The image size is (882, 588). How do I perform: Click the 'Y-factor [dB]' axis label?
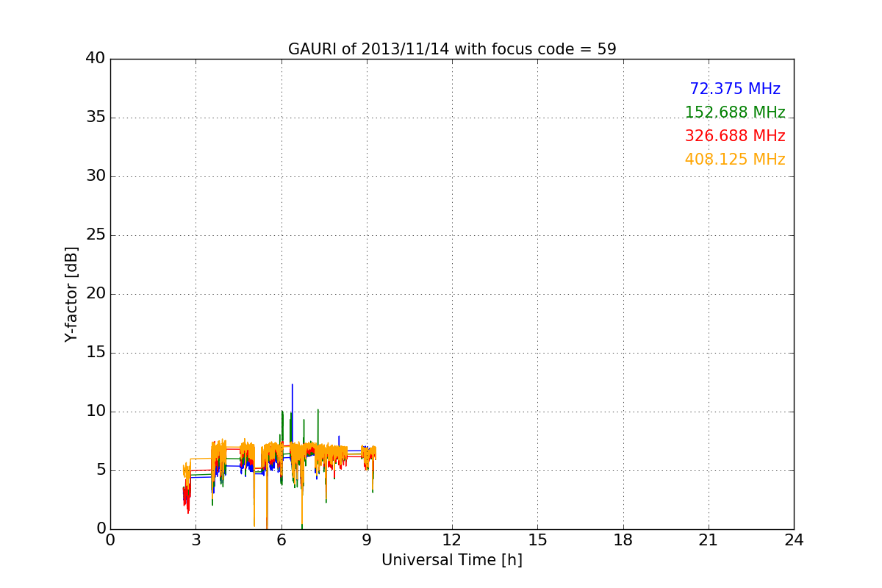(71, 294)
